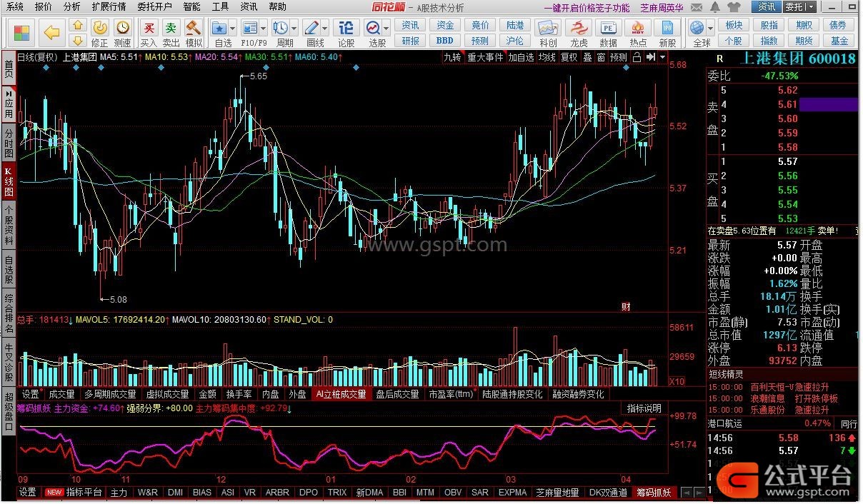Screen dimensions: 863x504
Task: Open the 科创 chart icon
Action: (548, 28)
